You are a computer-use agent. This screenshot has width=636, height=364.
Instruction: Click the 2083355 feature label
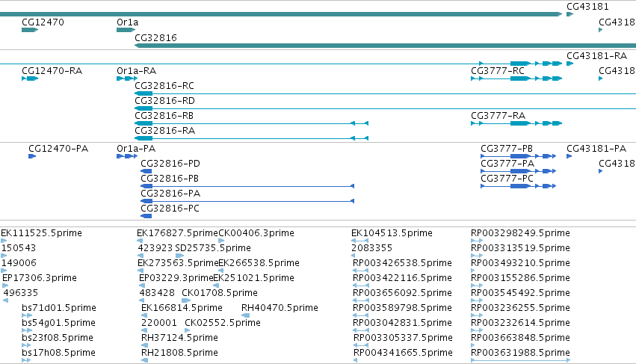tap(371, 248)
